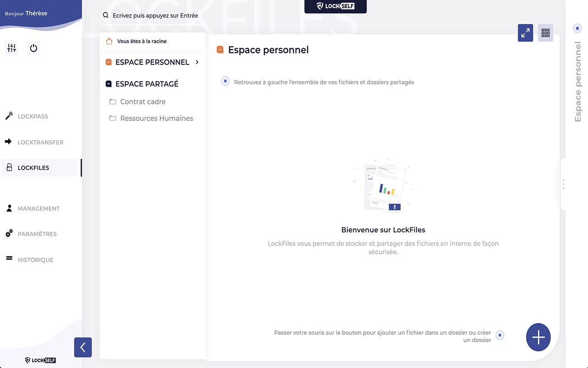
Task: Click the Management person icon
Action: point(9,208)
